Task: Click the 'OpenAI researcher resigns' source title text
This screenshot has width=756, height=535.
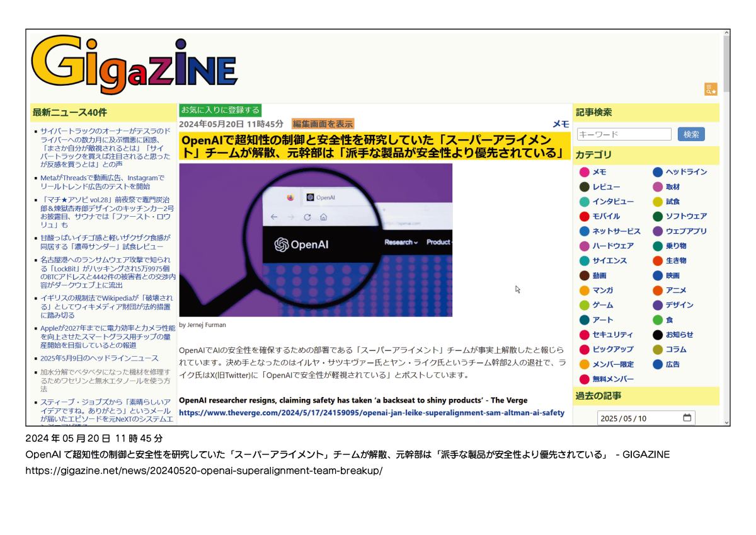Action: click(x=353, y=400)
